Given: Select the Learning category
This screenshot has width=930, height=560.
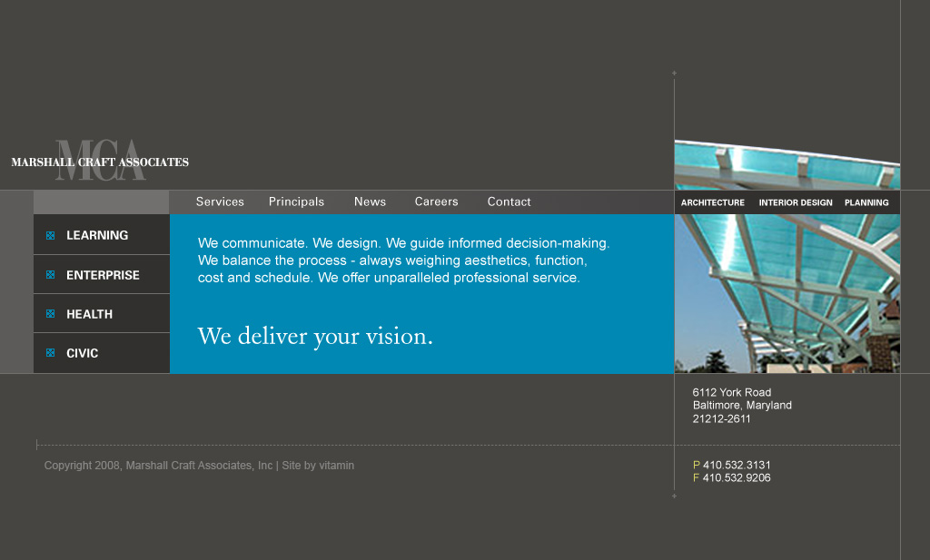Looking at the screenshot, I should coord(97,235).
